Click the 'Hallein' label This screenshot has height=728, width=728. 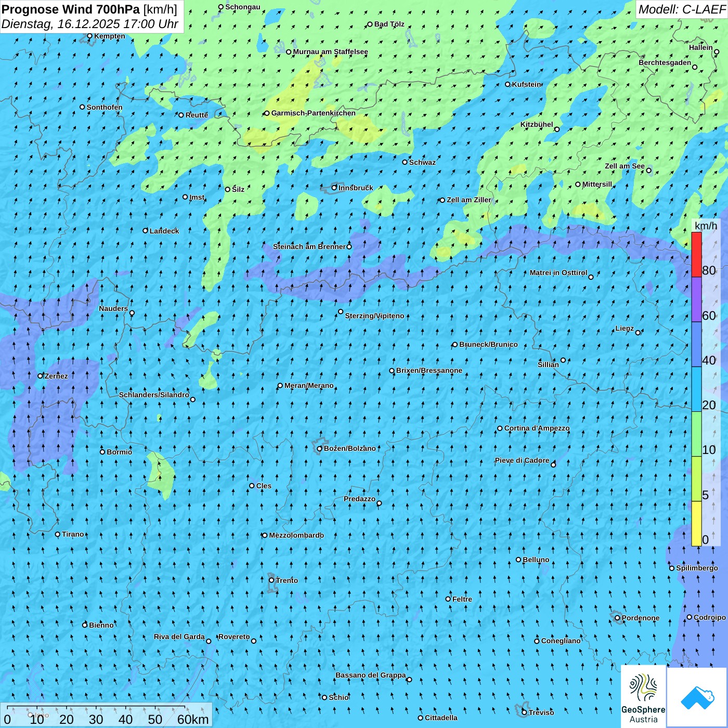pos(701,47)
